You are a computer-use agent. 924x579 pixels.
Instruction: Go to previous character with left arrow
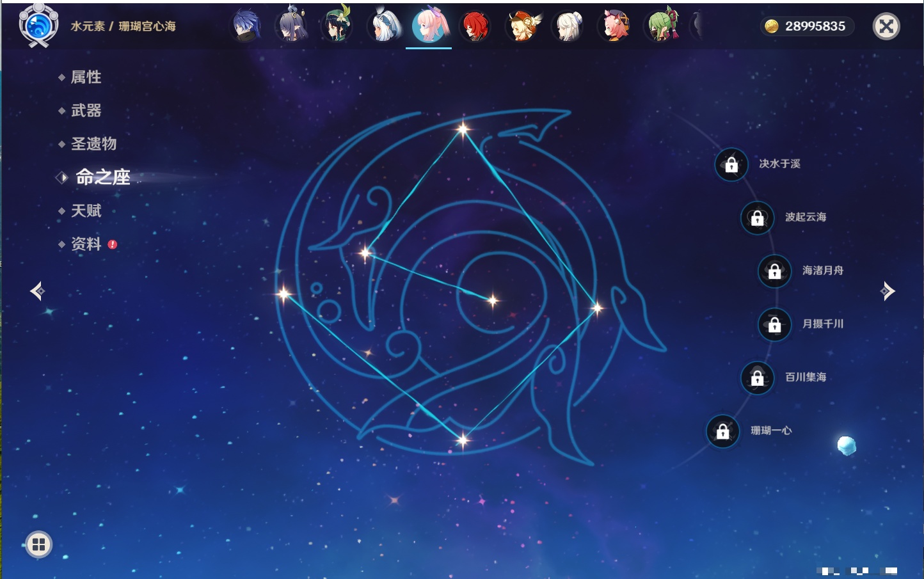(x=37, y=291)
